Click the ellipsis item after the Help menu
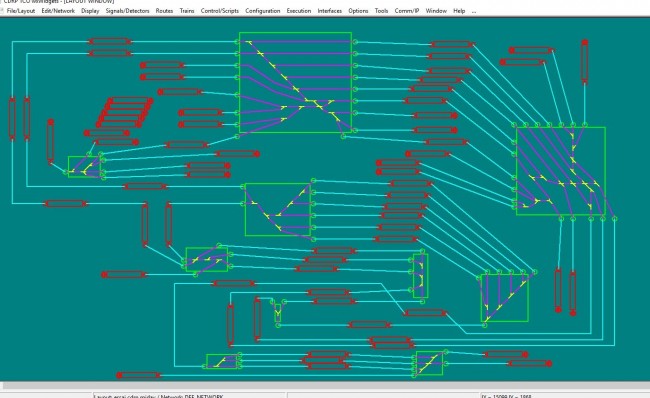 pos(474,11)
